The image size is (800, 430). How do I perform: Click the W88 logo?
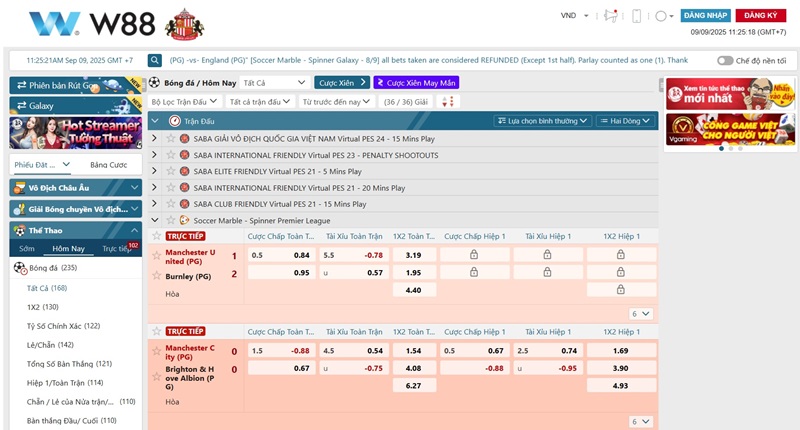[x=92, y=23]
